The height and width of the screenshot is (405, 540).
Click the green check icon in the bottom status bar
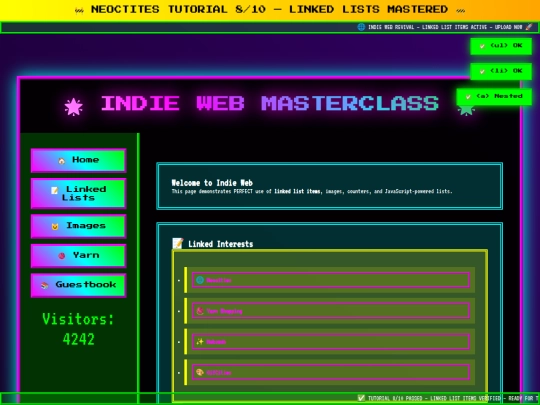tap(361, 398)
